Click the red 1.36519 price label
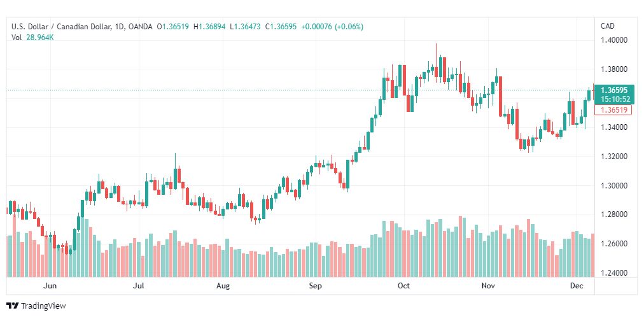This screenshot has width=644, height=317. point(615,109)
